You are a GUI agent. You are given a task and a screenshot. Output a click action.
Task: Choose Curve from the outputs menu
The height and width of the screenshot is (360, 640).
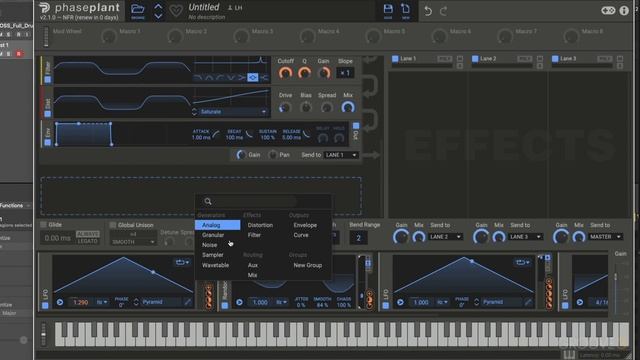pos(301,235)
